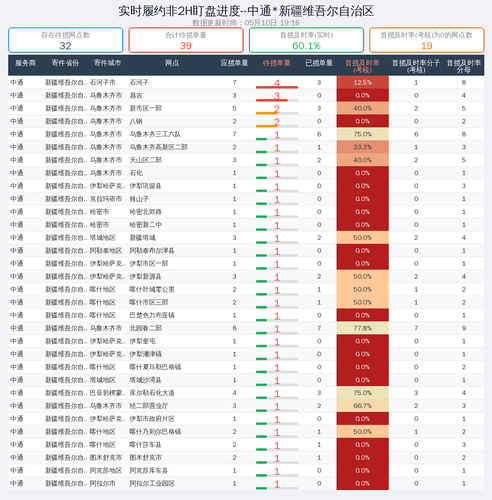492x500 pixels.
Task: Click the 网点 name 天山区二部
Action: pyautogui.click(x=146, y=160)
